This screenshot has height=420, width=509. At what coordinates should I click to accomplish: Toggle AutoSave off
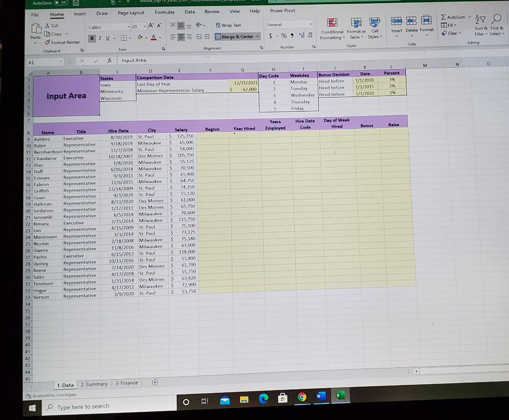(60, 2)
